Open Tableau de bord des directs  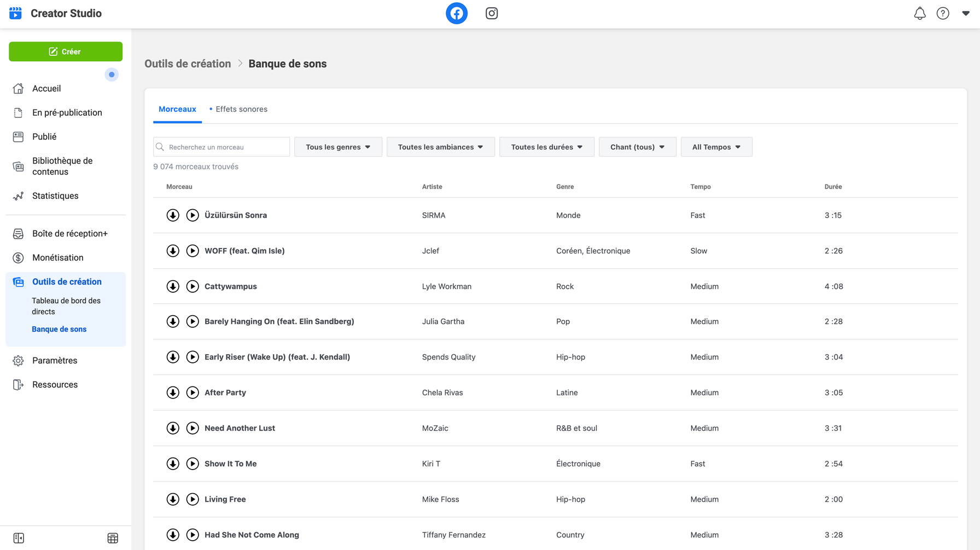coord(66,306)
